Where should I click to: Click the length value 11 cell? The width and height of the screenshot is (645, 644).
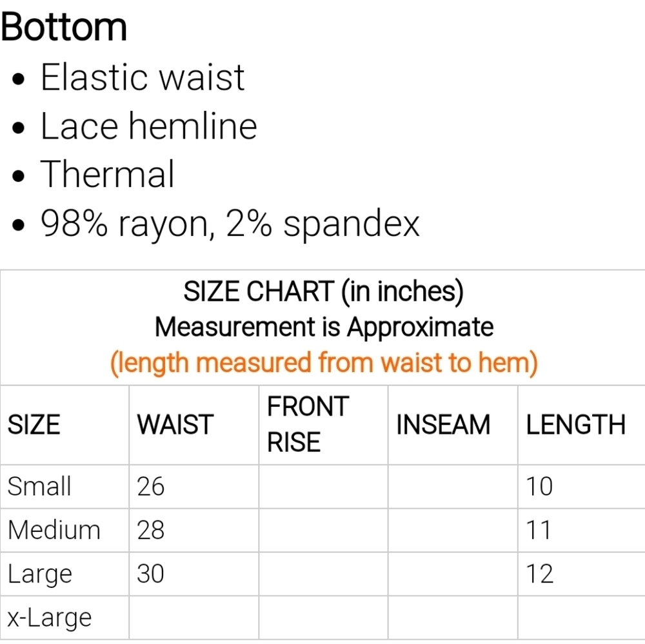539,530
